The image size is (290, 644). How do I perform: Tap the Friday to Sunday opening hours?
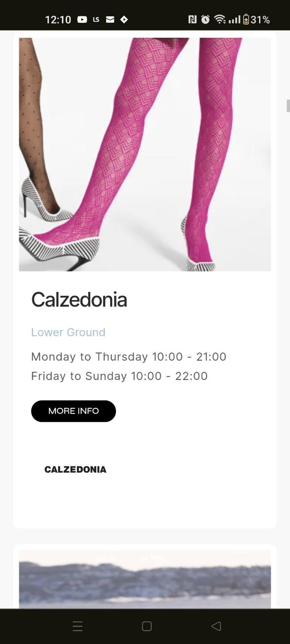120,376
